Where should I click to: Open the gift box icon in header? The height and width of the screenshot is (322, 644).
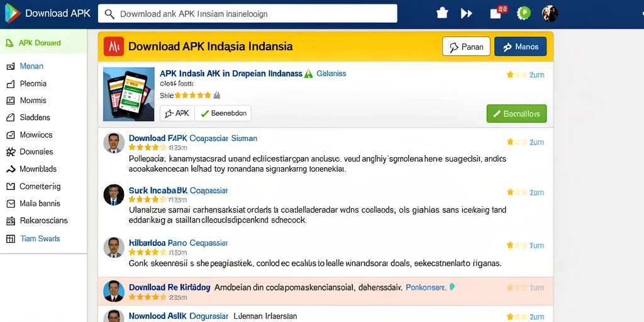tap(442, 13)
